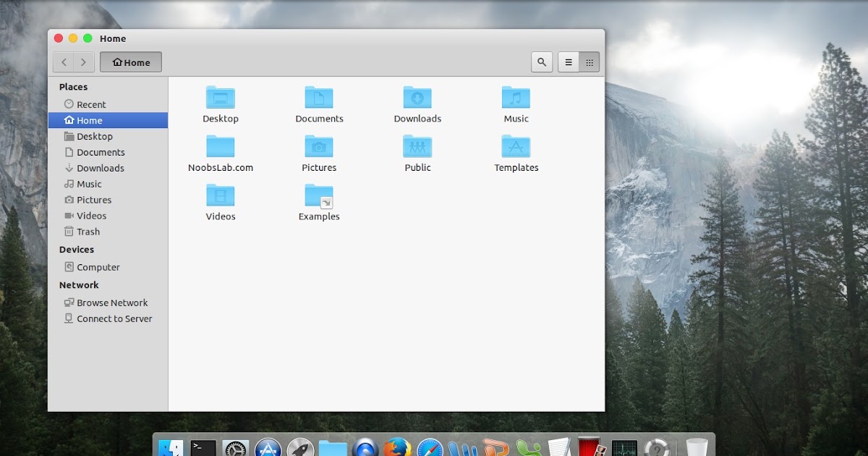This screenshot has height=456, width=868.
Task: Open Recent in the Places sidebar
Action: pyautogui.click(x=108, y=104)
